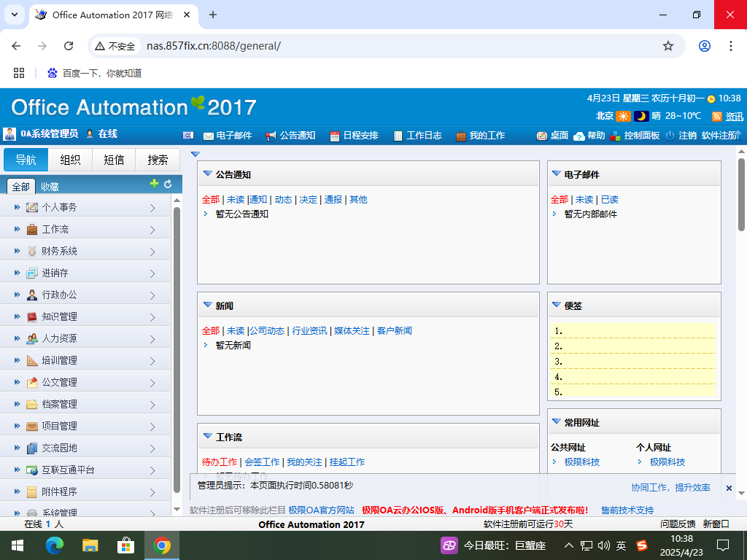Show 已读 emails in email panel

pos(609,200)
